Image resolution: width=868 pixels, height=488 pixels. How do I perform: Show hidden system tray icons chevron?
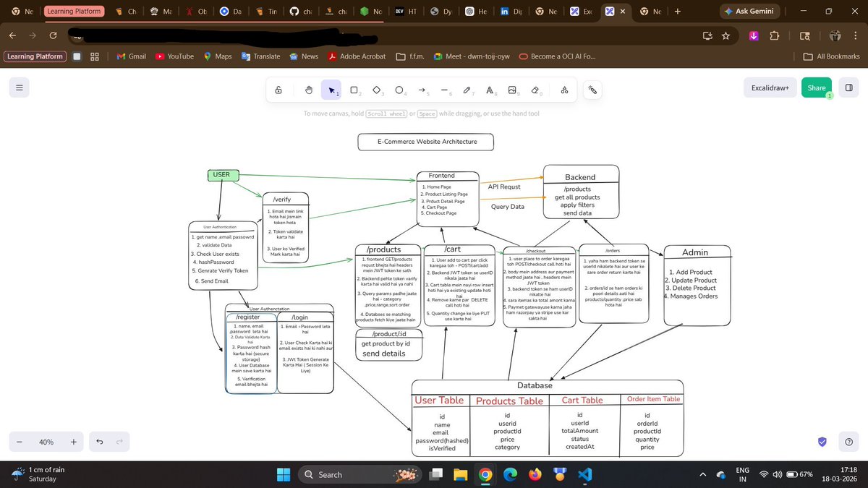point(703,474)
